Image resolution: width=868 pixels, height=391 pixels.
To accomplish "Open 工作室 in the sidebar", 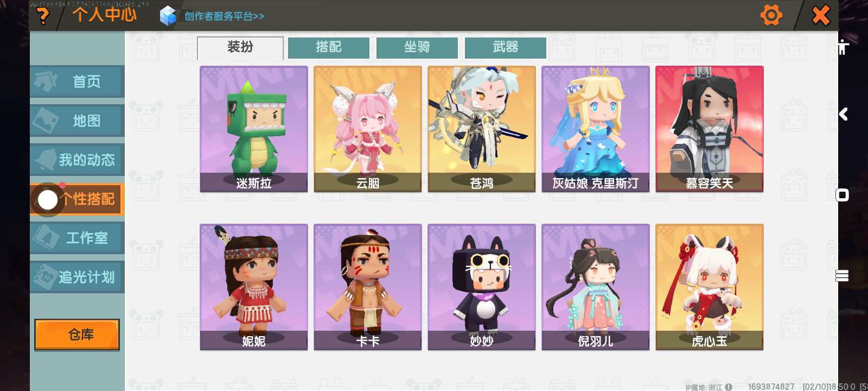I will tap(77, 238).
